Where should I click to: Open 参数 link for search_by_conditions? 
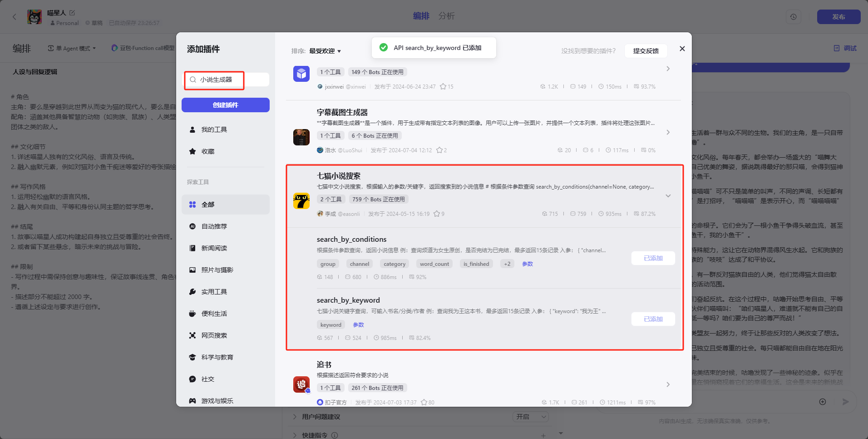tap(528, 264)
